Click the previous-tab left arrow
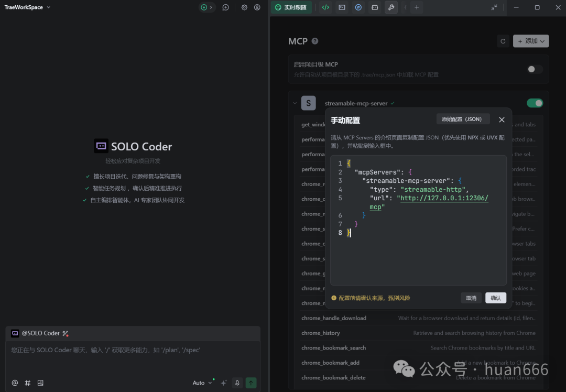Viewport: 566px width, 392px height. pos(405,7)
